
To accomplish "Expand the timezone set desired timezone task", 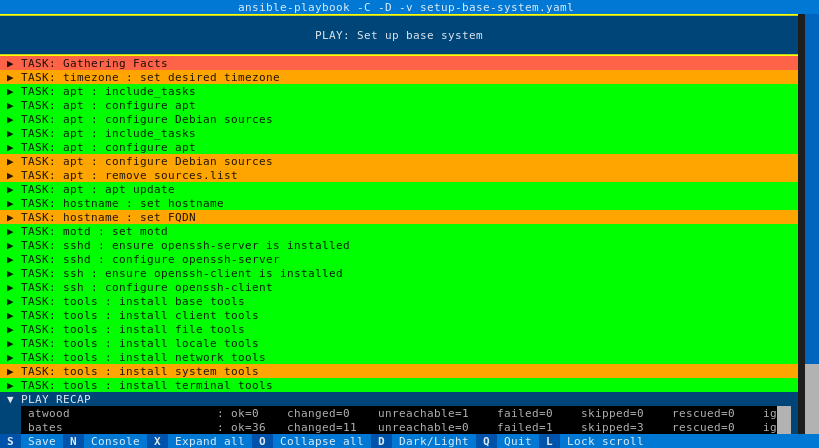I will coord(399,77).
